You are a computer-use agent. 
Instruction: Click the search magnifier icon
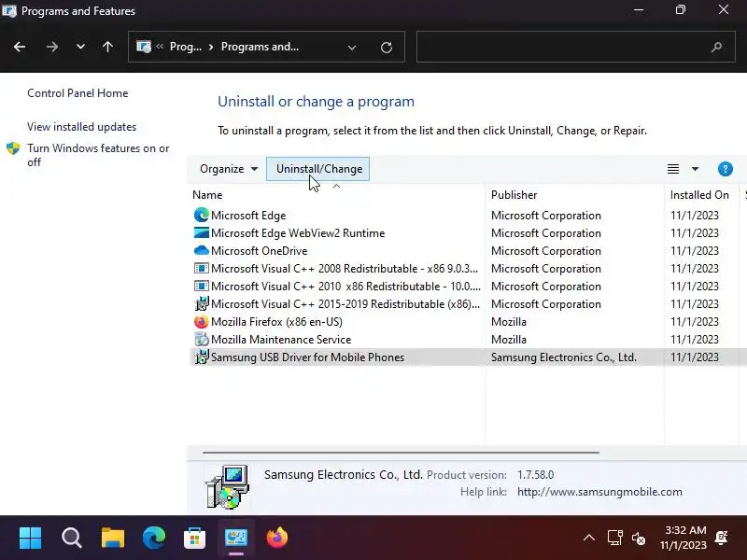[716, 47]
